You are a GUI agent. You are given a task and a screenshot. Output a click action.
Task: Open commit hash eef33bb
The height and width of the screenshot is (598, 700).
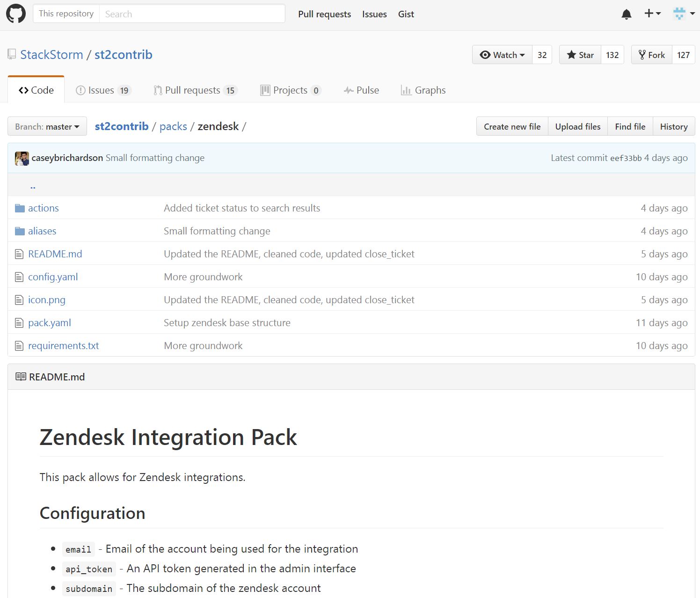coord(626,158)
